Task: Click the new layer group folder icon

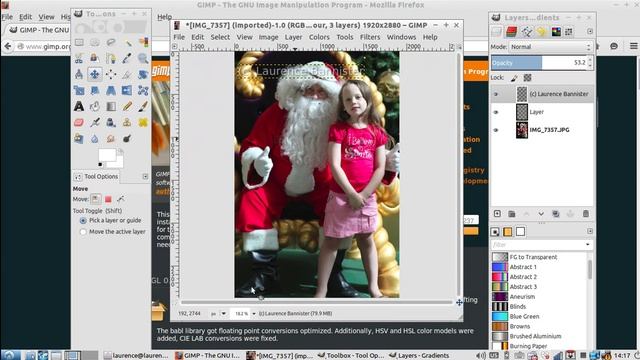Action: (511, 213)
